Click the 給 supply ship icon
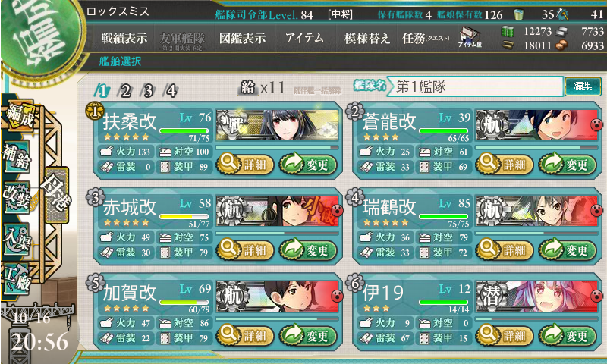 248,87
